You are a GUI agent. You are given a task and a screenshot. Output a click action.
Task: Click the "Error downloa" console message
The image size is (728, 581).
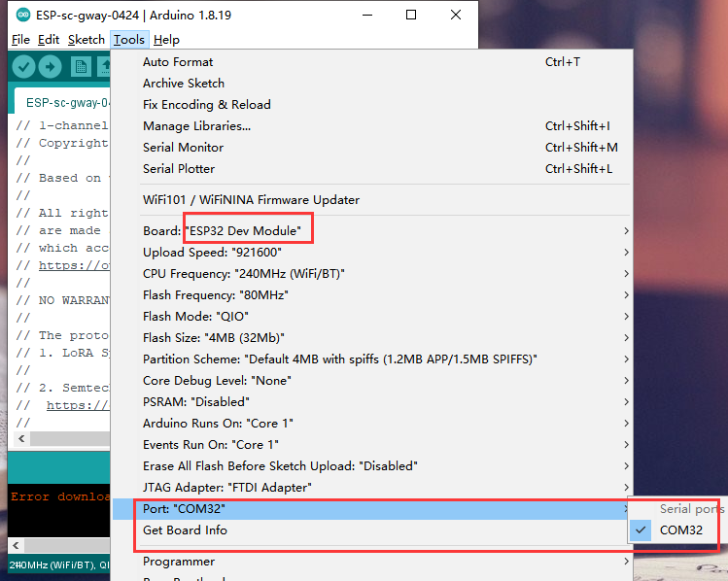coord(60,496)
